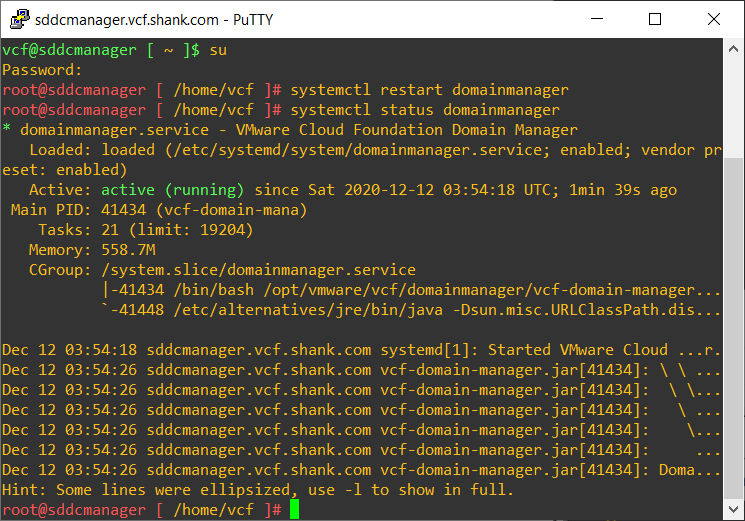
Task: Click the scrollbar down arrow
Action: [x=733, y=510]
